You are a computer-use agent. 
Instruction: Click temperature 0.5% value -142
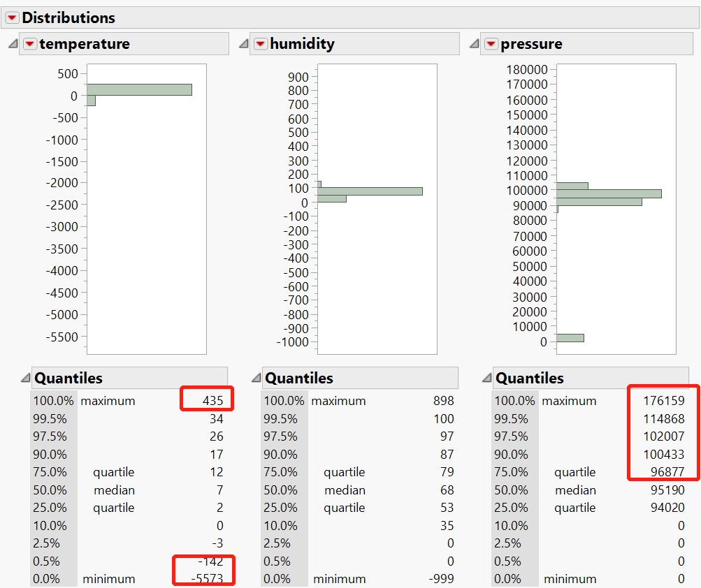pyautogui.click(x=210, y=561)
